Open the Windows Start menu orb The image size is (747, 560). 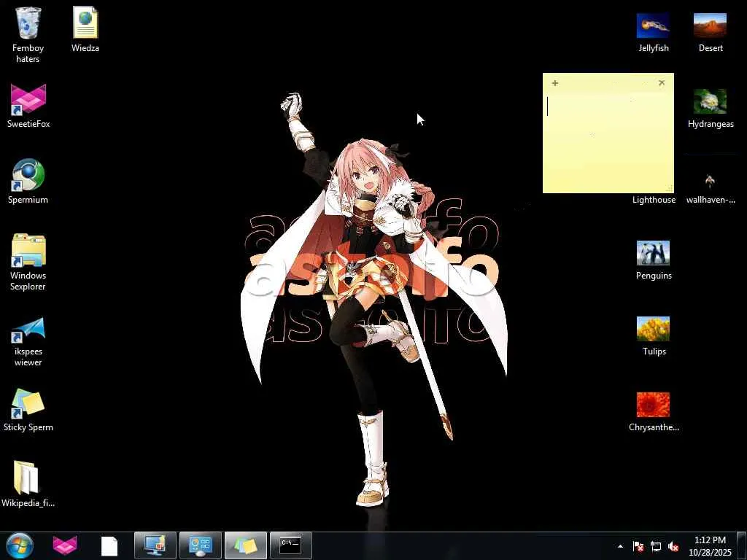[x=20, y=546]
